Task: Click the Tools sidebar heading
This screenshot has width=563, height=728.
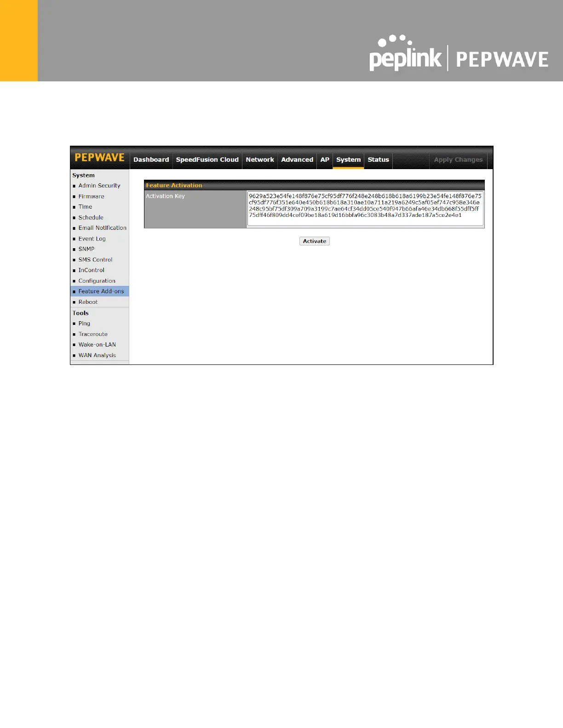Action: [x=80, y=313]
